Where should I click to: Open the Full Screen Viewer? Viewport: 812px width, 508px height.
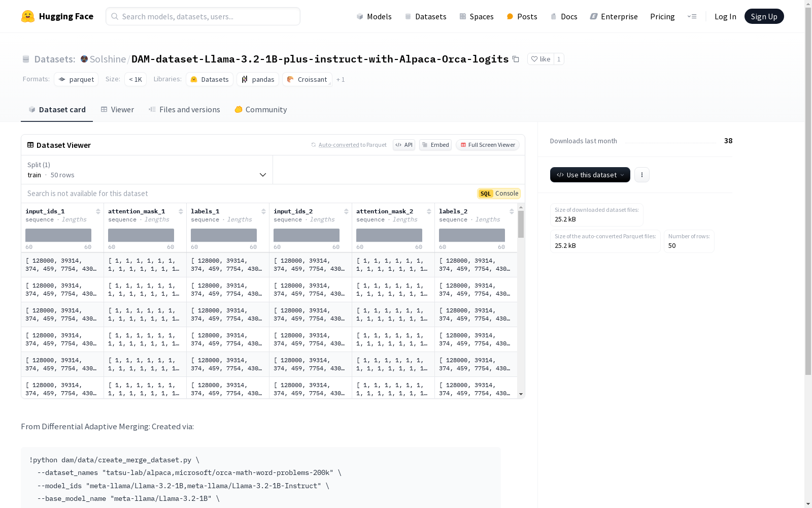point(488,145)
